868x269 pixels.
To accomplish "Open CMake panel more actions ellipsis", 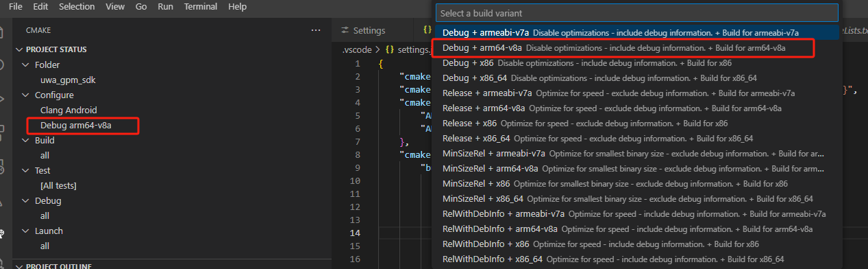I will click(316, 30).
